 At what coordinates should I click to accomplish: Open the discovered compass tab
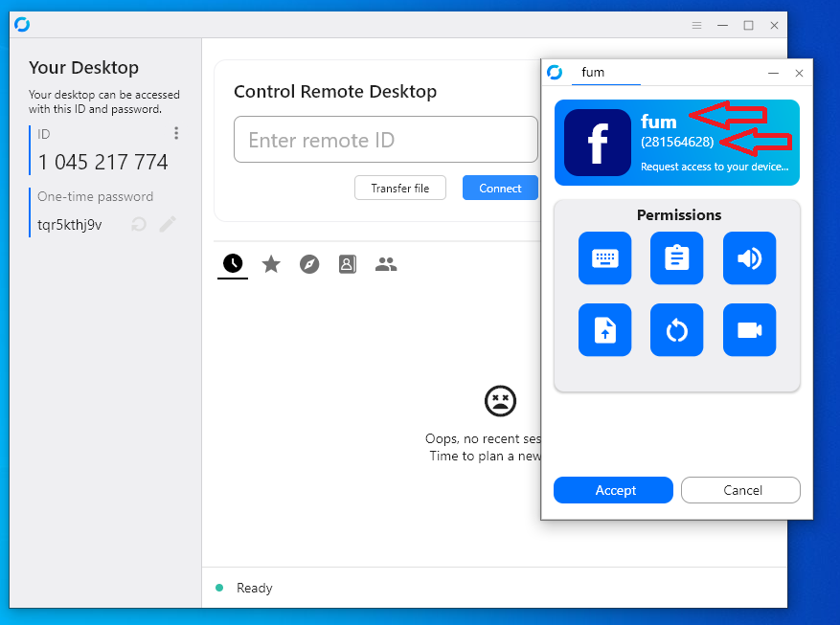(309, 264)
